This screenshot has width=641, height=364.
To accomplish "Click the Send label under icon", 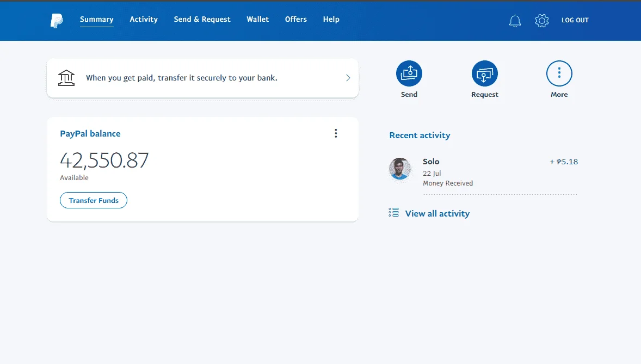I will [409, 95].
